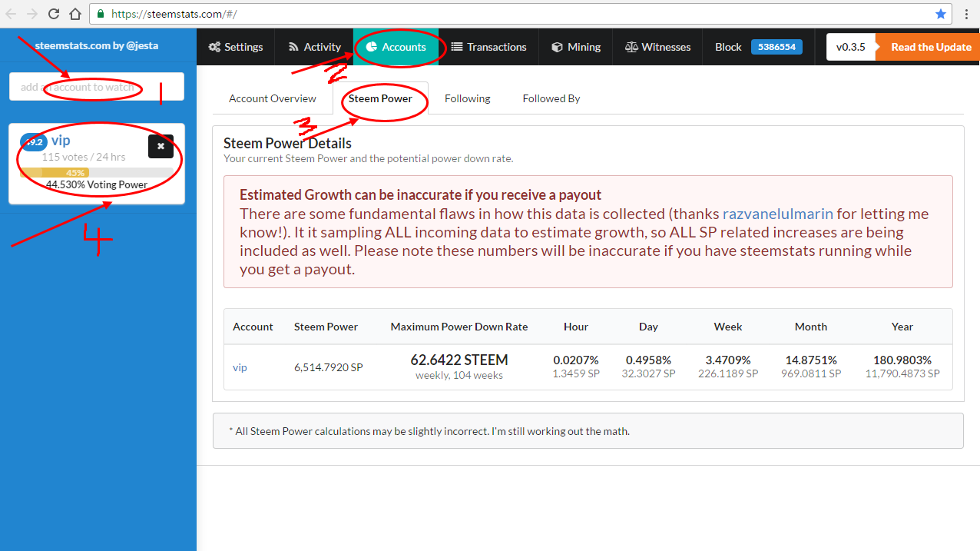Click the Block menu label

728,47
